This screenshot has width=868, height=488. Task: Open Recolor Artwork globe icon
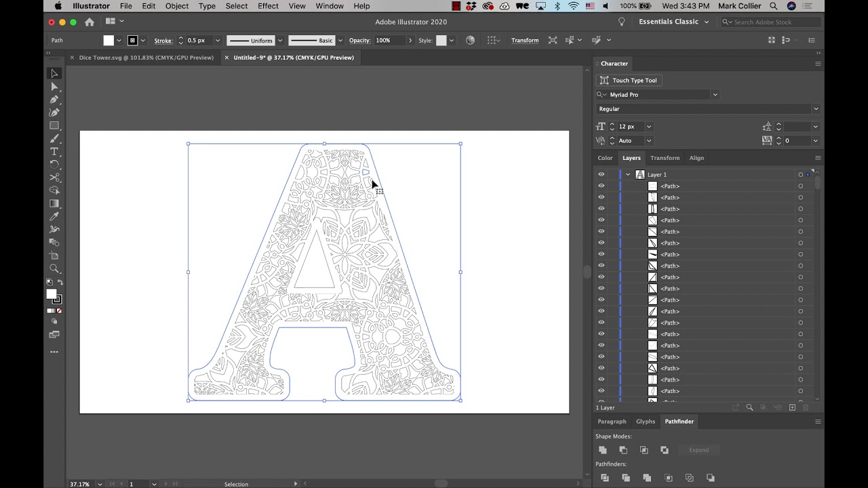click(x=470, y=40)
